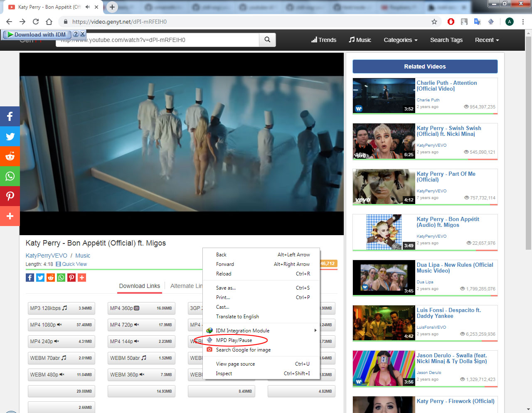Switch to the Download Links tab
Screen dimensions: 532x413
[140, 286]
